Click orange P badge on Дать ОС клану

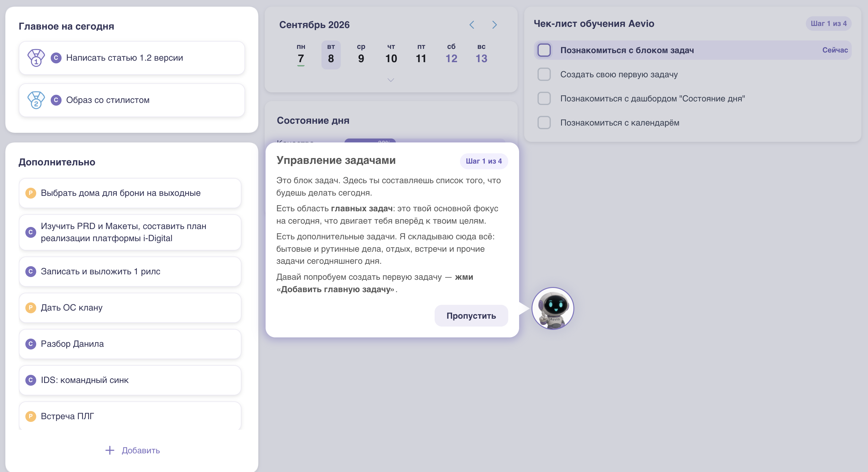coord(31,308)
